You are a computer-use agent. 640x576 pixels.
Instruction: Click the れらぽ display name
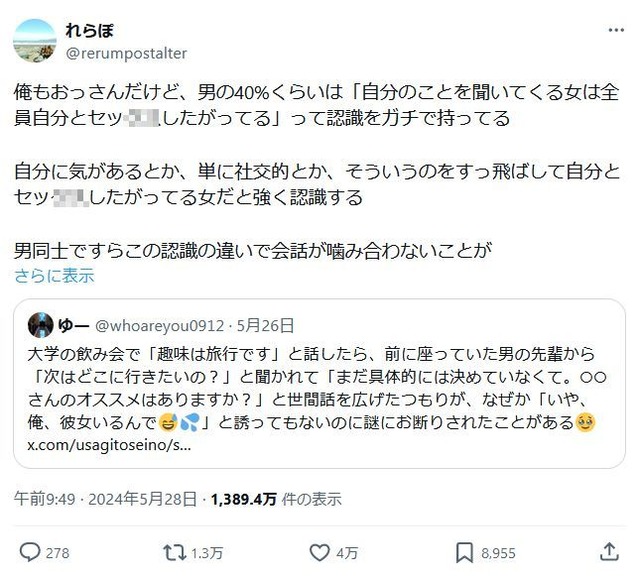90,29
